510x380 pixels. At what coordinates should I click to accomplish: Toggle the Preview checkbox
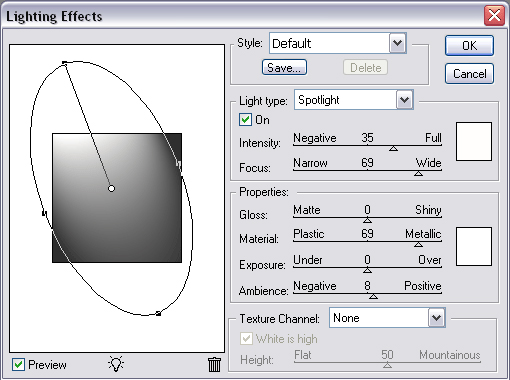click(x=18, y=365)
